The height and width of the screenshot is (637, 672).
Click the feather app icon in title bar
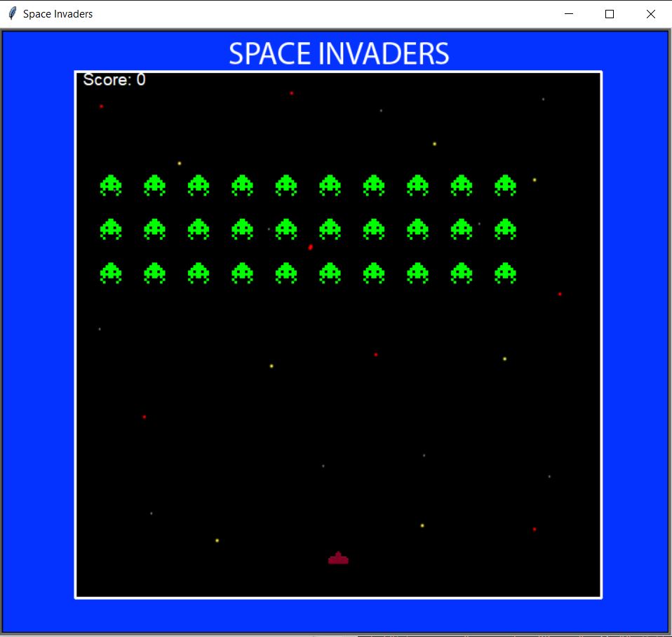(12, 14)
